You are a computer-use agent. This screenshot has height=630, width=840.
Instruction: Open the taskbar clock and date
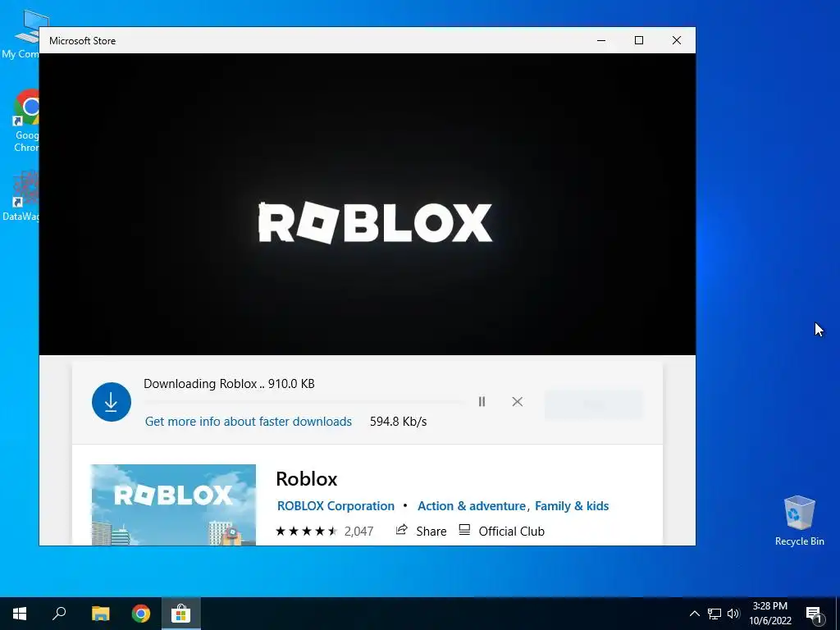pos(769,614)
